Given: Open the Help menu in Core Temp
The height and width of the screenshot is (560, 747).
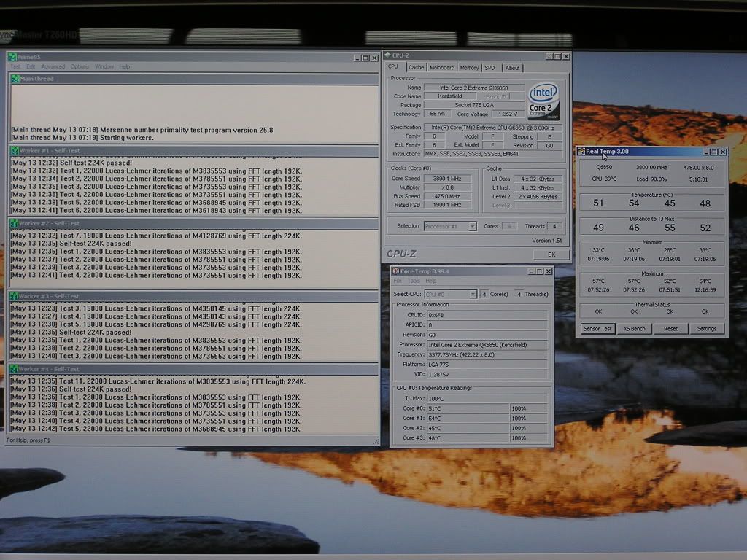Looking at the screenshot, I should (431, 281).
